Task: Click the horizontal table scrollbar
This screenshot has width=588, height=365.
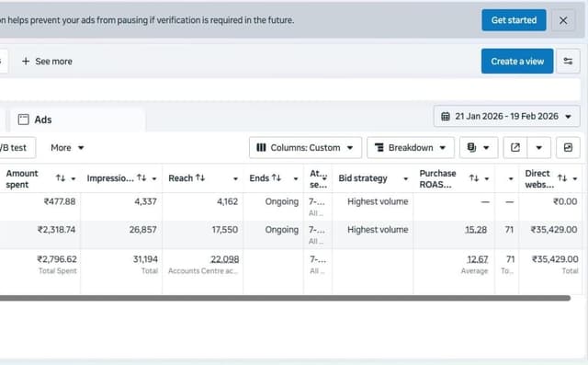Action: [285, 298]
